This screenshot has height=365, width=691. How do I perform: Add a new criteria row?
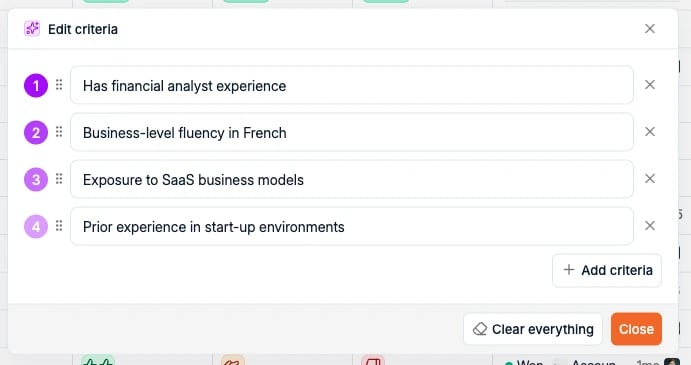[x=607, y=270]
